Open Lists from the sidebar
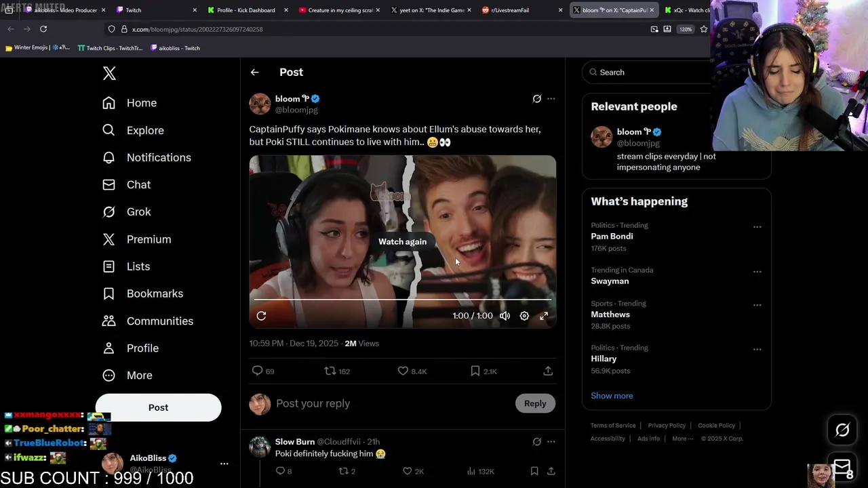 coord(125,266)
